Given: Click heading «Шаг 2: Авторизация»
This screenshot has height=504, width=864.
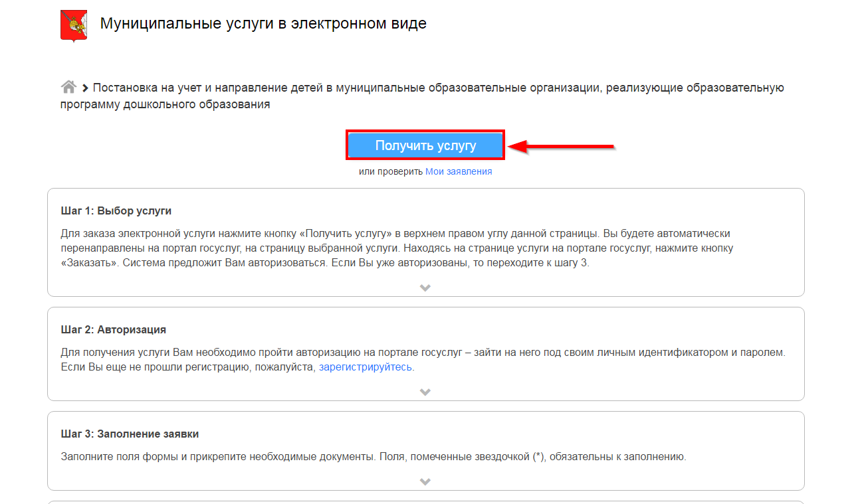Looking at the screenshot, I should pyautogui.click(x=113, y=329).
